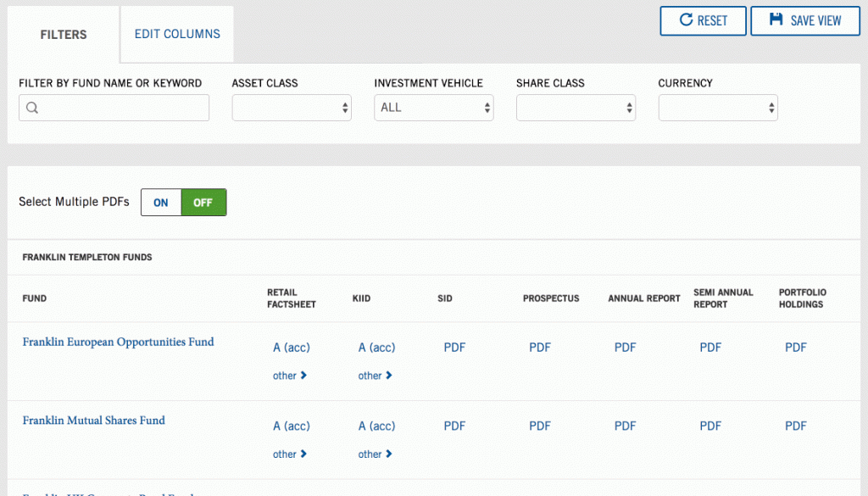868x496 pixels.
Task: Click the search magnifier icon in filter field
Action: click(x=32, y=108)
